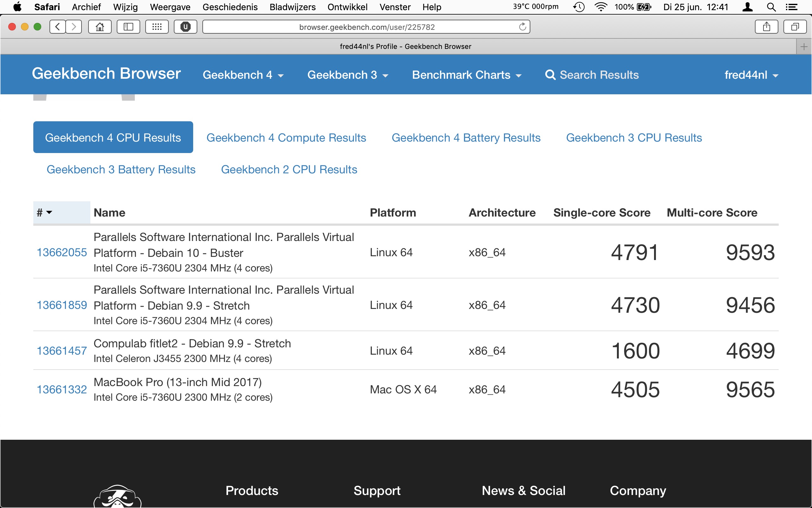
Task: Open the user account menu bar icon
Action: click(x=748, y=7)
